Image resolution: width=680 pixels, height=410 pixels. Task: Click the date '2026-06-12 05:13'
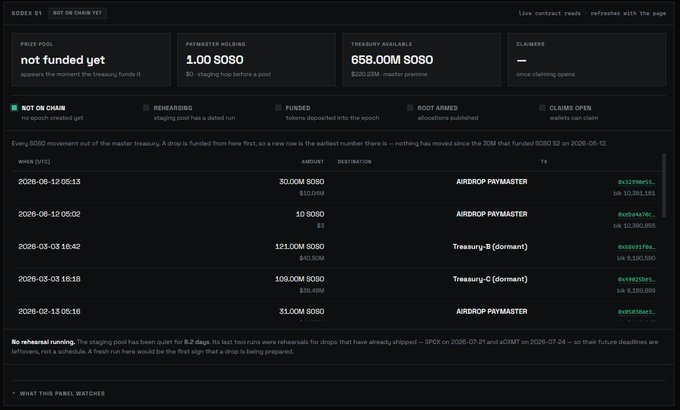click(49, 182)
